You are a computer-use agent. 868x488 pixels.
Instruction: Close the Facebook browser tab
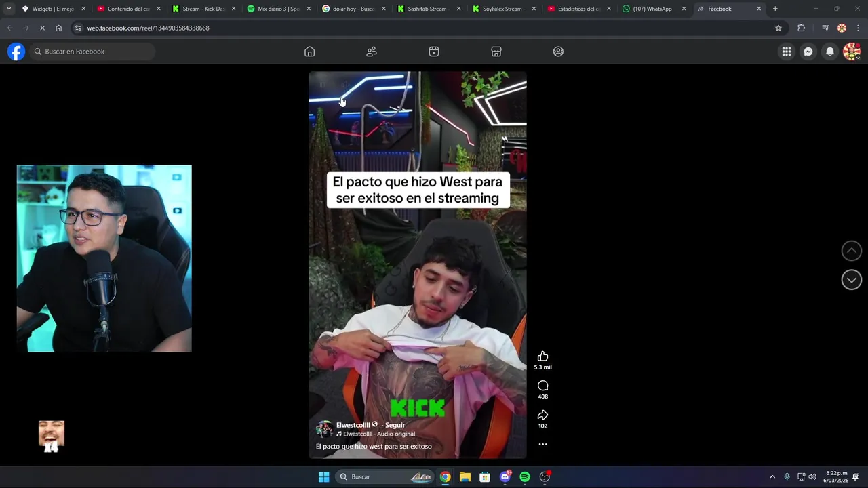tap(759, 9)
